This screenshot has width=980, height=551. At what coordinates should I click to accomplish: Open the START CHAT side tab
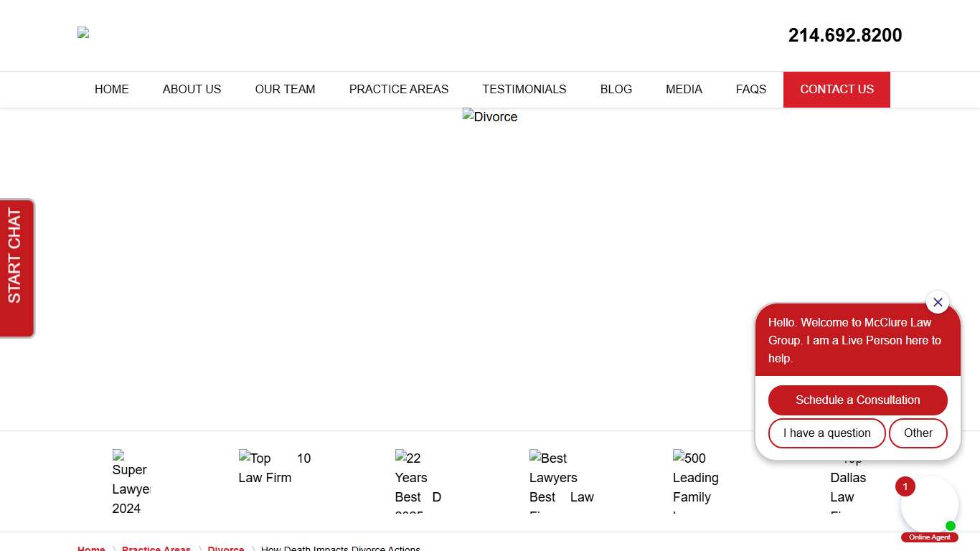(x=17, y=268)
